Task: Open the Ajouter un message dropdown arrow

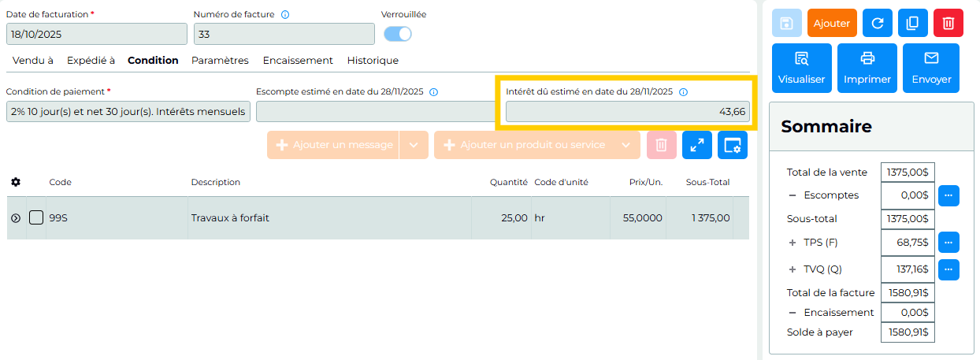Action: coord(414,145)
